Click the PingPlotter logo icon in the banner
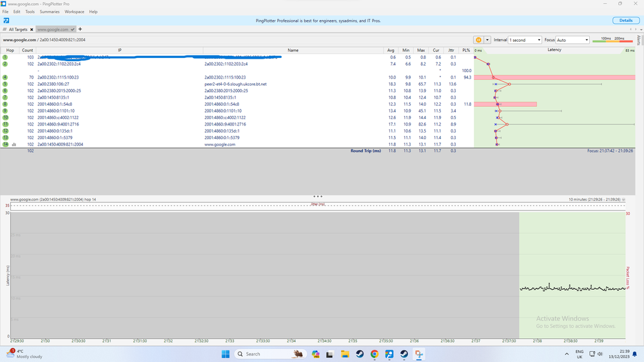Image resolution: width=644 pixels, height=362 pixels. click(x=6, y=21)
